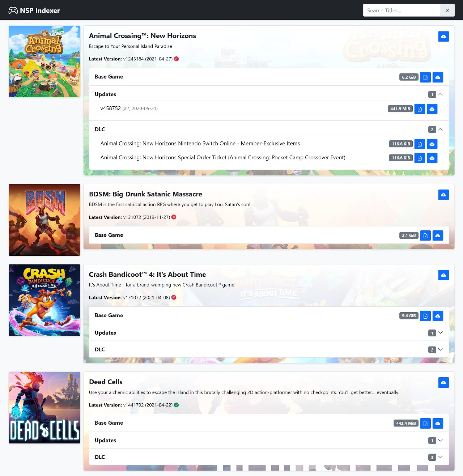463x476 pixels.
Task: Download Crash Bandicoot 4 Base Game cloud icon
Action: tap(438, 316)
